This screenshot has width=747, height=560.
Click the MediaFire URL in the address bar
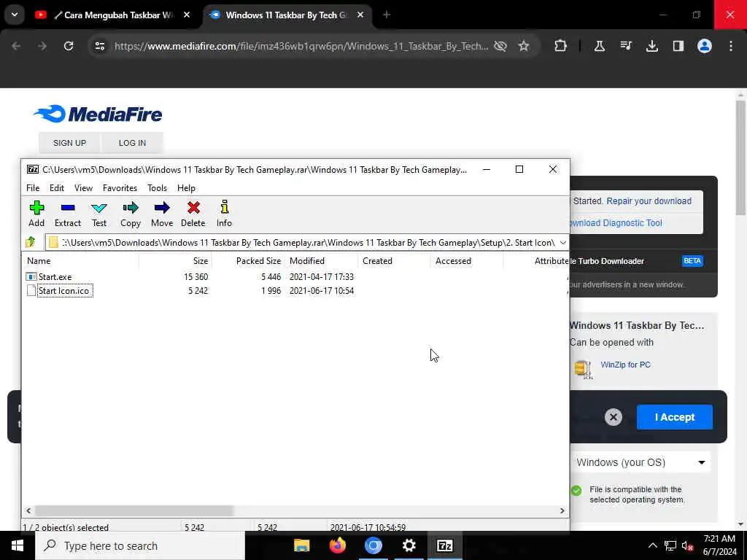coord(301,46)
